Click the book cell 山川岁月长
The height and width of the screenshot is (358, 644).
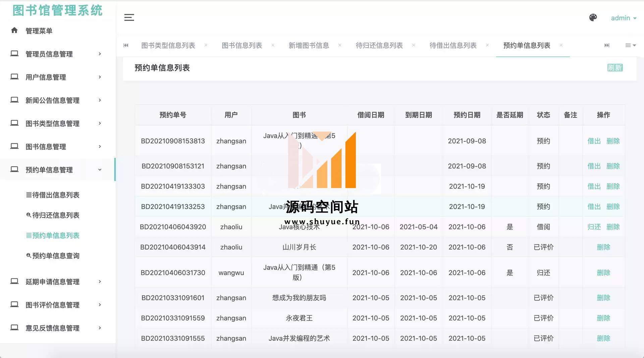[x=299, y=247]
